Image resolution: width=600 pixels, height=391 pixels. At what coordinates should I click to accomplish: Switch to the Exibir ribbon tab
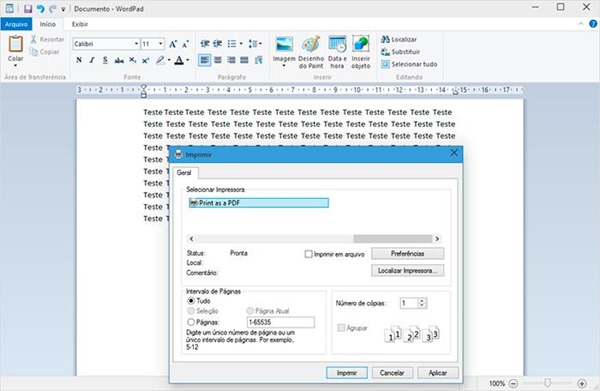click(x=80, y=24)
